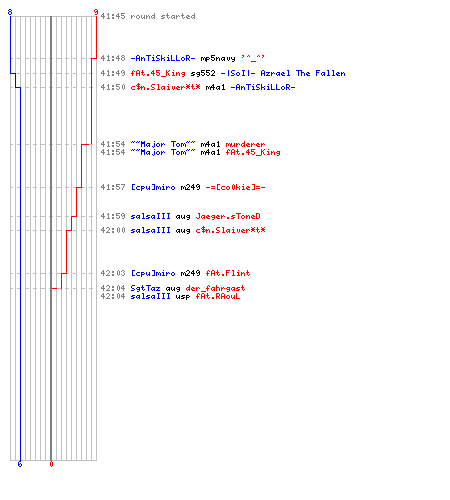
Task: Click the mp5navy weapon label
Action: (218, 58)
